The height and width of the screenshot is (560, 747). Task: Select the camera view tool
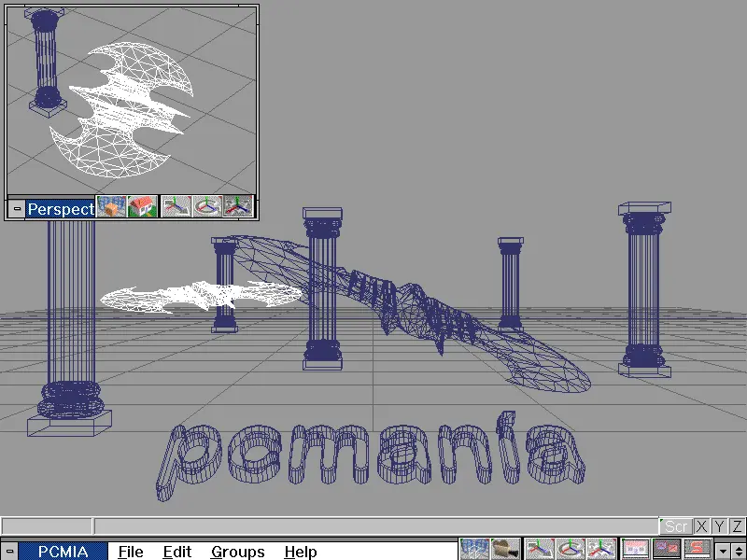[506, 550]
